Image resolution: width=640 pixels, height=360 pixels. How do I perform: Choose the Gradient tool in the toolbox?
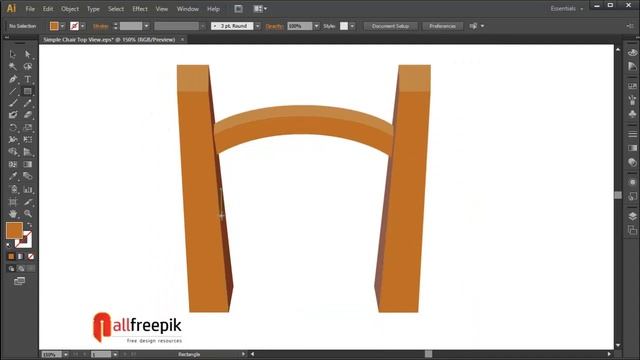pyautogui.click(x=28, y=164)
